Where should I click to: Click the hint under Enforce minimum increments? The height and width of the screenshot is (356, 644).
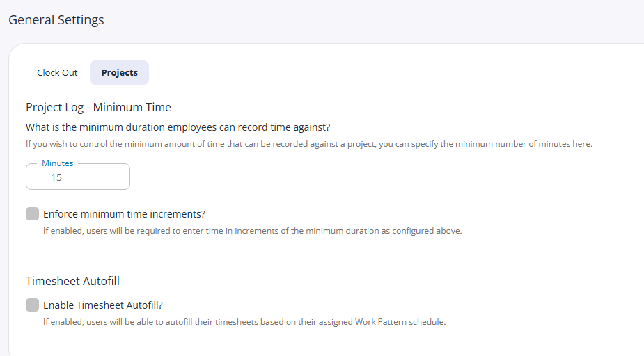coord(253,231)
